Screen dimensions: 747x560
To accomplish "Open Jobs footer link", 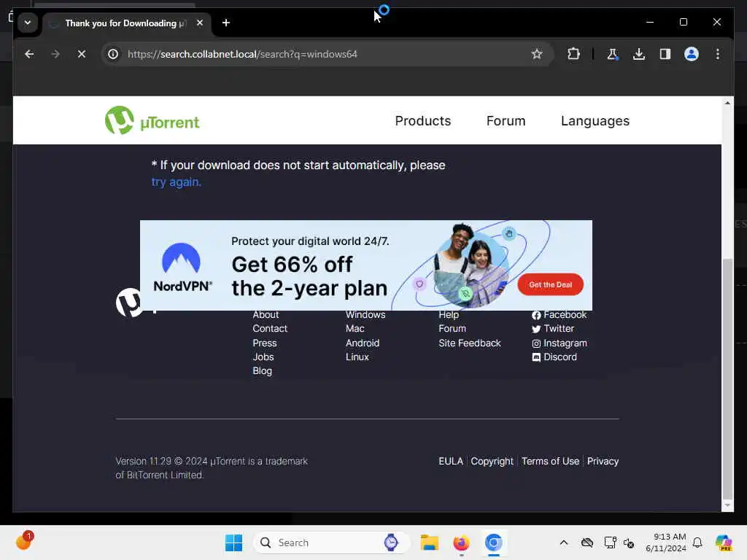I will point(263,357).
